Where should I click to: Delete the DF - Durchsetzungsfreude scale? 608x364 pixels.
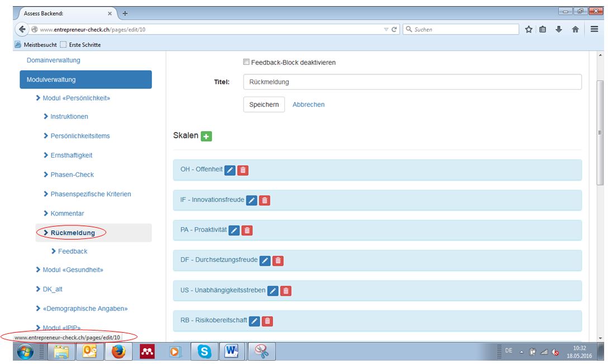click(278, 261)
